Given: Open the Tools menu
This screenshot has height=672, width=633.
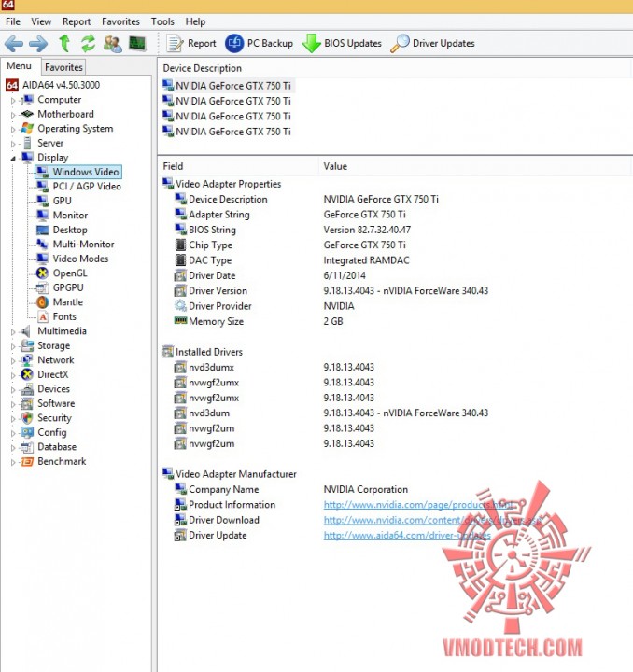Looking at the screenshot, I should click(162, 21).
